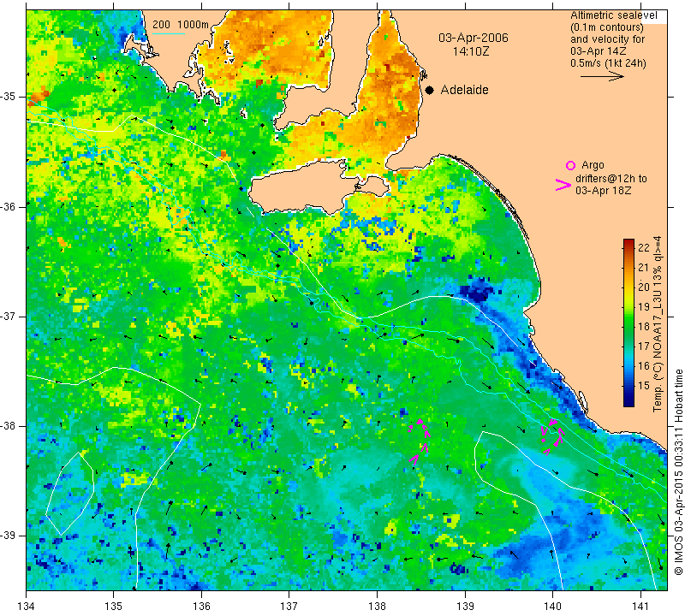Click the '200 1000m' depth legend text
Image resolution: width=685 pixels, height=616 pixels.
(x=181, y=25)
